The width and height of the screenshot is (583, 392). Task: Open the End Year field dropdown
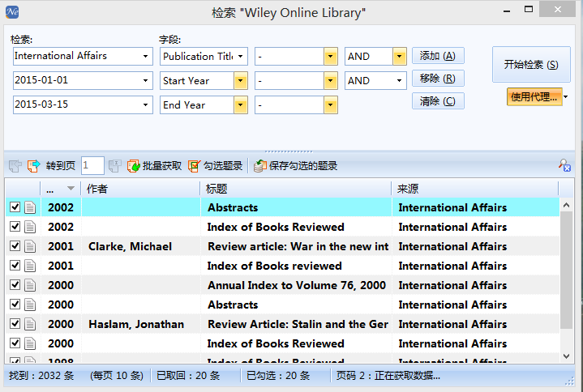pos(241,105)
